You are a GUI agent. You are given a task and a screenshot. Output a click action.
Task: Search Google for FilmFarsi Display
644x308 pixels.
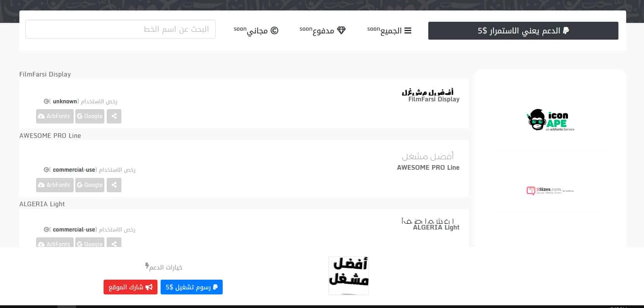pos(90,116)
